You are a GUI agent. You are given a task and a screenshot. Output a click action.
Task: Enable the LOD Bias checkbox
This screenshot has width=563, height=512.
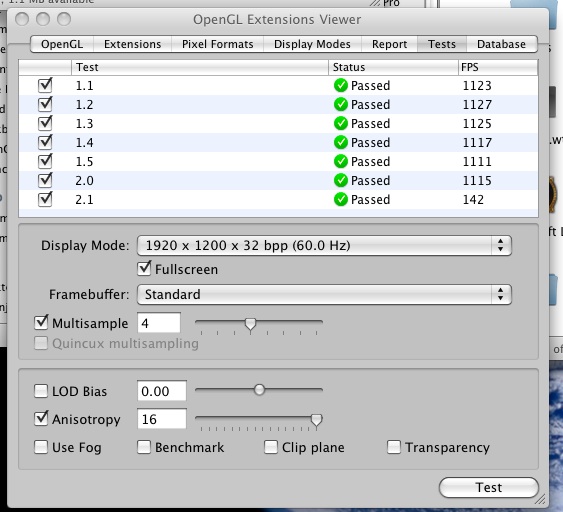coord(41,391)
